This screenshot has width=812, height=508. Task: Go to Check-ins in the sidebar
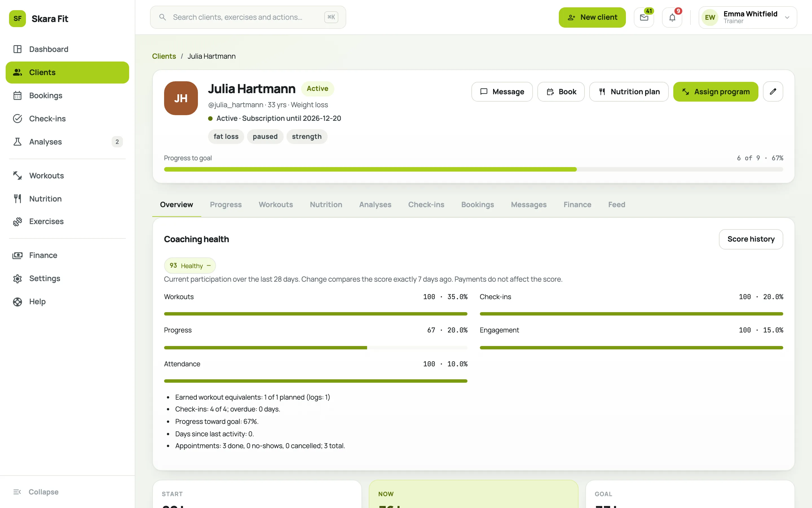(67, 119)
